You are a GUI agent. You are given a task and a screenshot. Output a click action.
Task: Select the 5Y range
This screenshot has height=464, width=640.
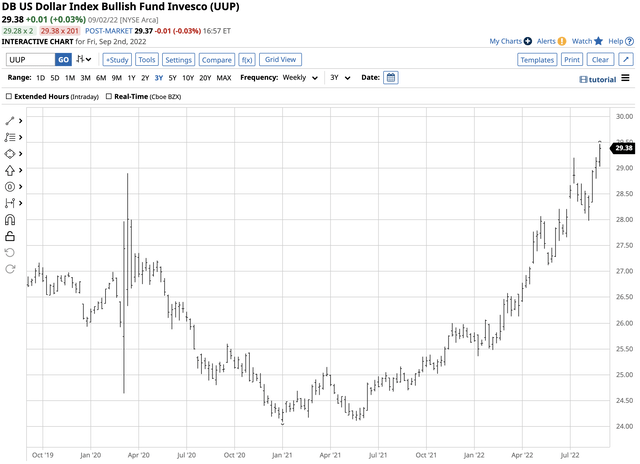172,78
